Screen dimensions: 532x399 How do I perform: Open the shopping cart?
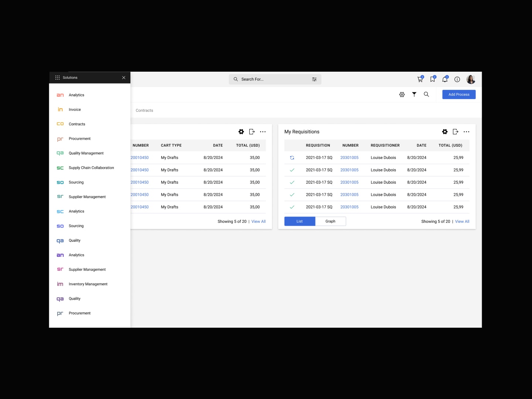pyautogui.click(x=420, y=79)
